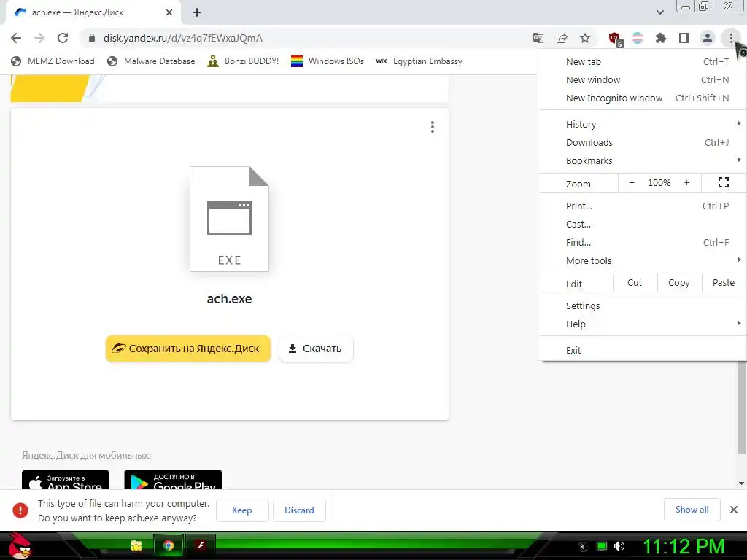Select New window menu item
Viewport: 747px width, 560px height.
coord(642,79)
